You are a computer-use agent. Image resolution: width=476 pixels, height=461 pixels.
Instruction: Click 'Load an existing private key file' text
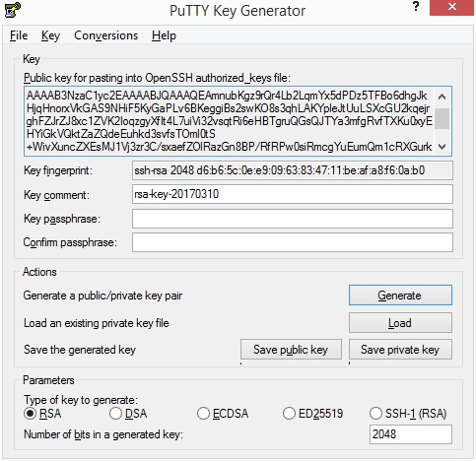tap(97, 323)
